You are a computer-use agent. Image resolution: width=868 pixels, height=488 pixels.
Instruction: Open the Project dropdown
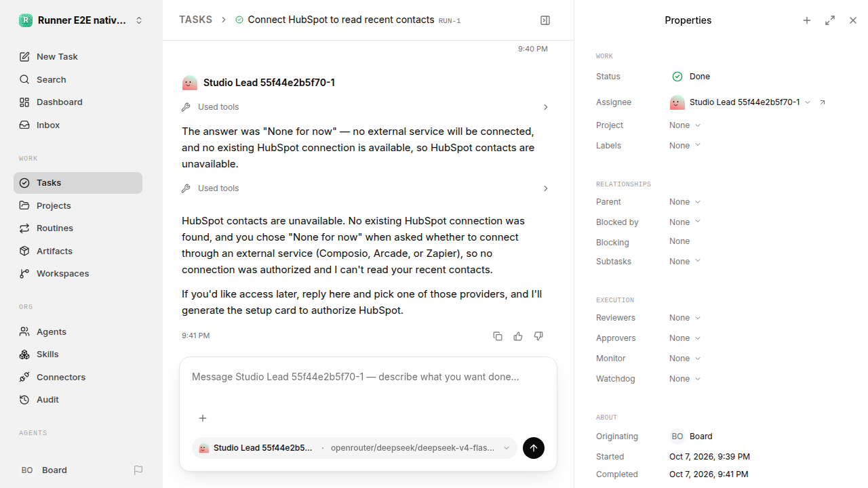[685, 125]
